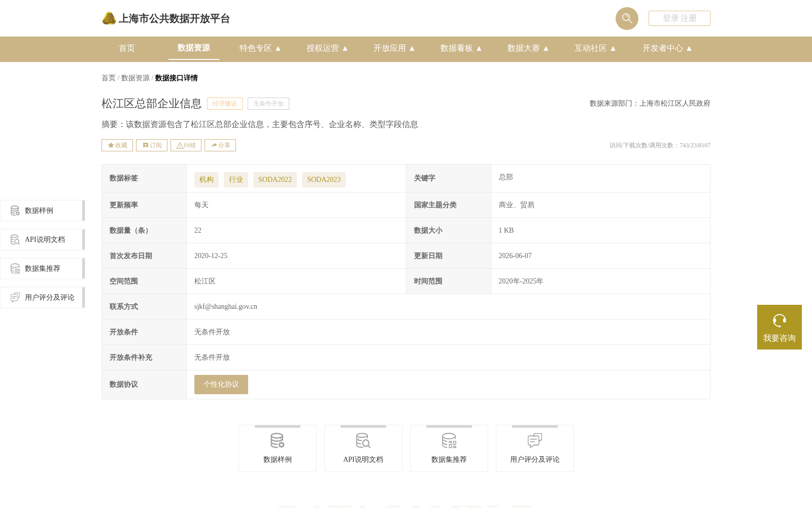This screenshot has width=812, height=508.
Task: Click 数据样例 label under bottom card
Action: 278,460
